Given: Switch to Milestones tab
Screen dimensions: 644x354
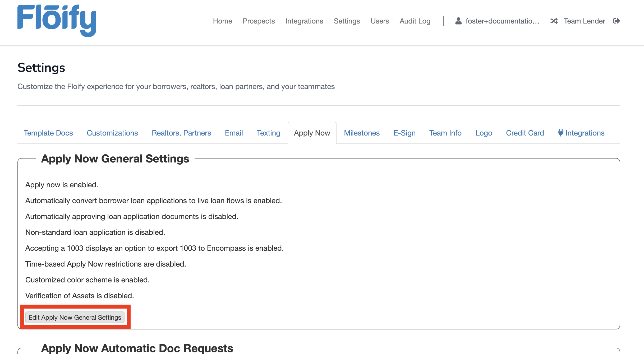Looking at the screenshot, I should click(361, 133).
